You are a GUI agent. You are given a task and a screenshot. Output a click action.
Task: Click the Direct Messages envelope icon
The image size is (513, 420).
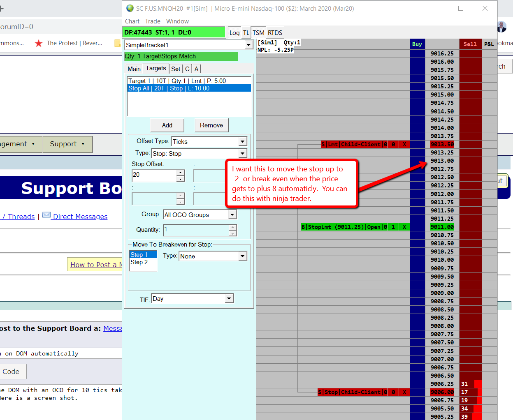pos(46,215)
